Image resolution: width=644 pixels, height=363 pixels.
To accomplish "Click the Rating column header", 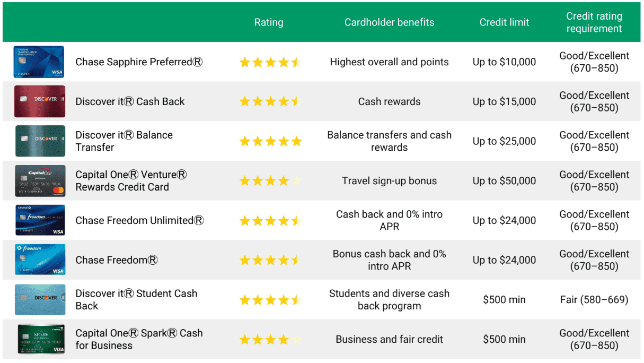I will tap(269, 22).
